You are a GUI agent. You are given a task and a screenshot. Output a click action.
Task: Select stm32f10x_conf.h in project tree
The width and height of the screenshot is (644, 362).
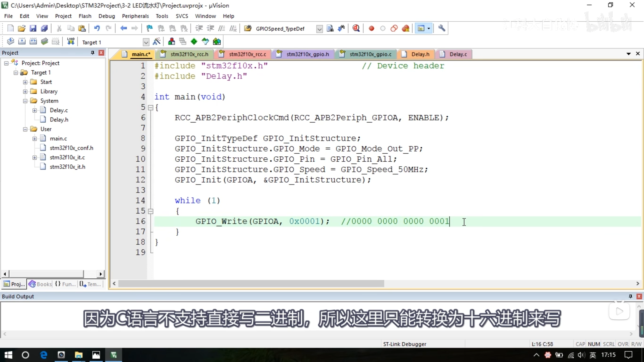coord(71,148)
